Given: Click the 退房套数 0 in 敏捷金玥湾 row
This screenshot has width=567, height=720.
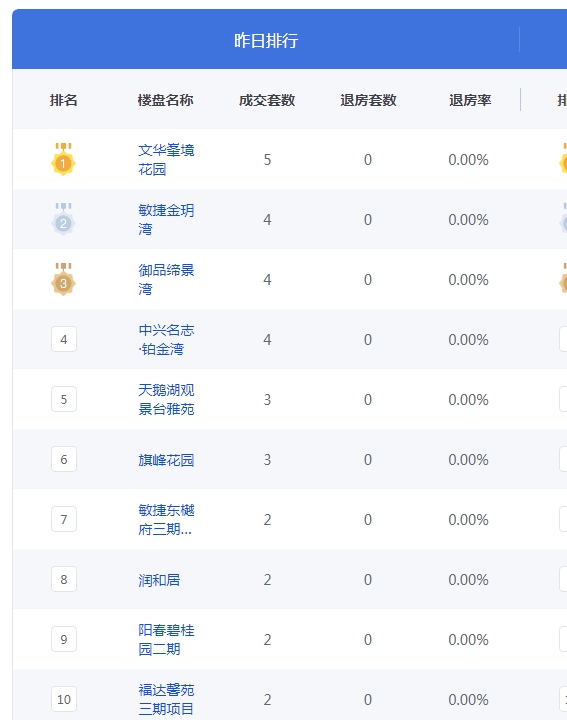Looking at the screenshot, I should [368, 220].
